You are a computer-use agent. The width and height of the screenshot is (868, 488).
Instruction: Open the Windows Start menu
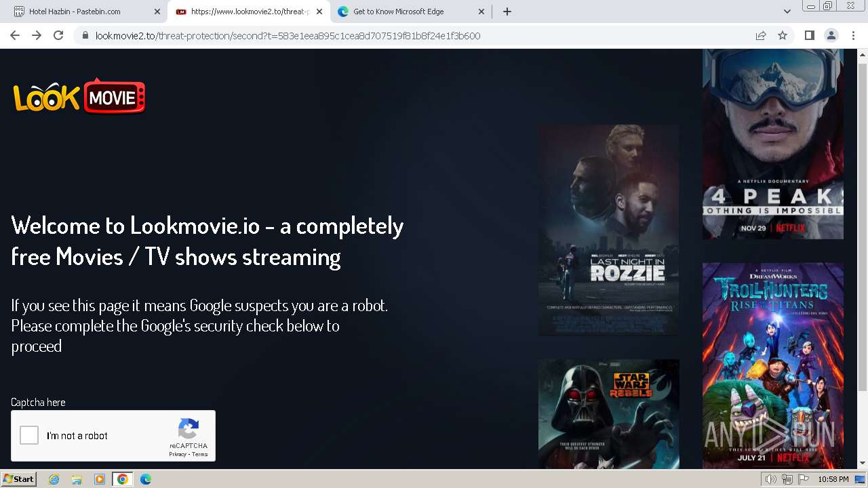click(x=18, y=479)
